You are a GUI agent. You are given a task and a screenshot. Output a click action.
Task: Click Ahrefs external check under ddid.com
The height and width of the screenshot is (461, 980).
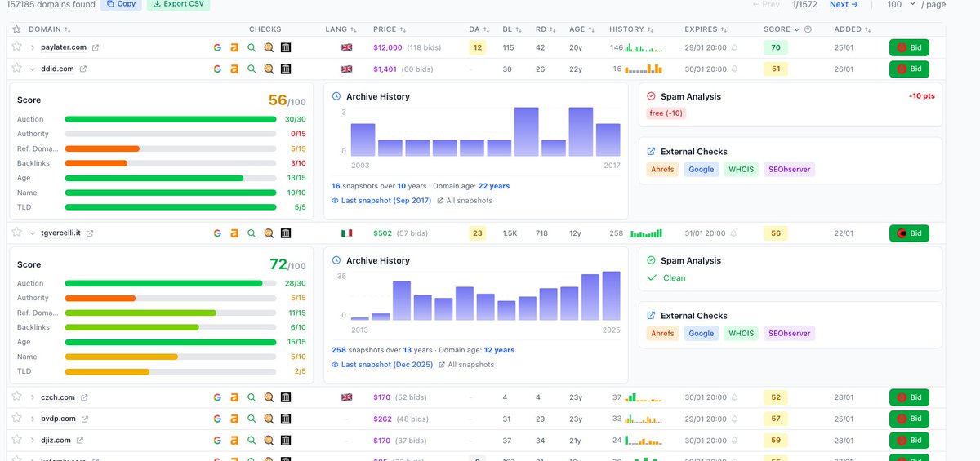[662, 169]
